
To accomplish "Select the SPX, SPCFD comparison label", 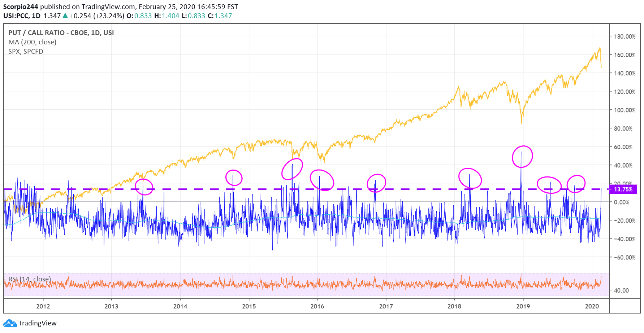I will click(26, 52).
